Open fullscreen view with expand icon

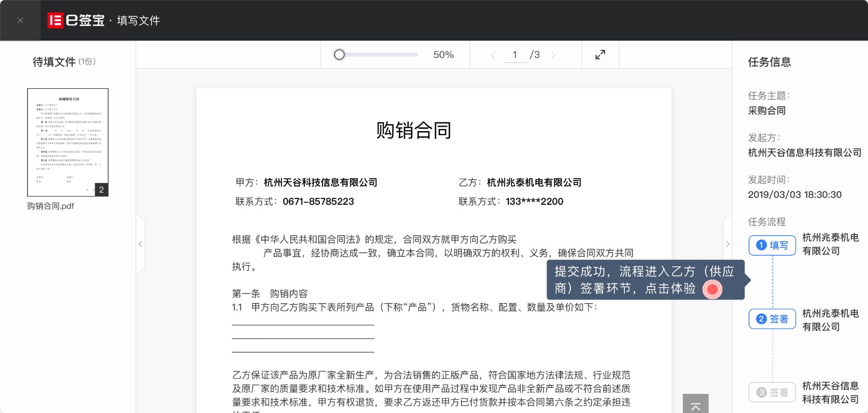600,55
